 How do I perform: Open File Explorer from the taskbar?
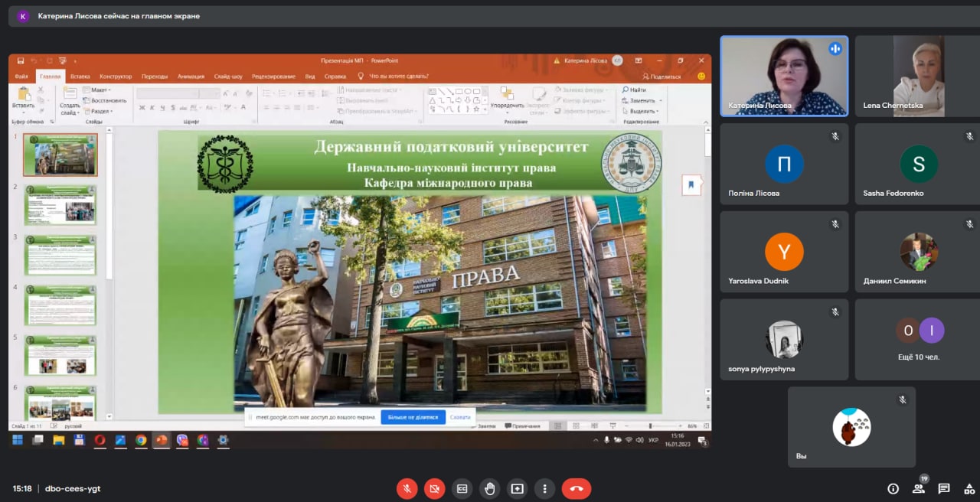click(x=58, y=440)
